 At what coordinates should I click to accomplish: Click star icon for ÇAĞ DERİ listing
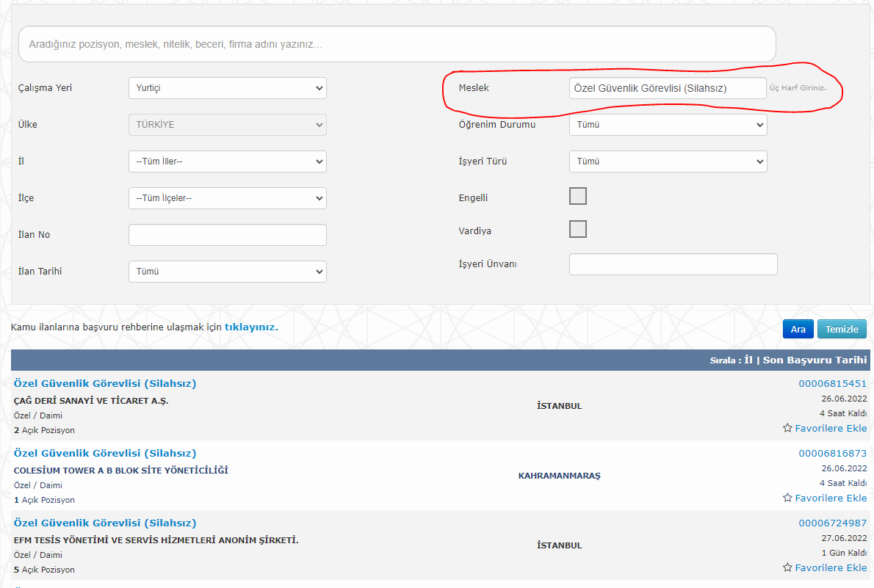[x=787, y=428]
